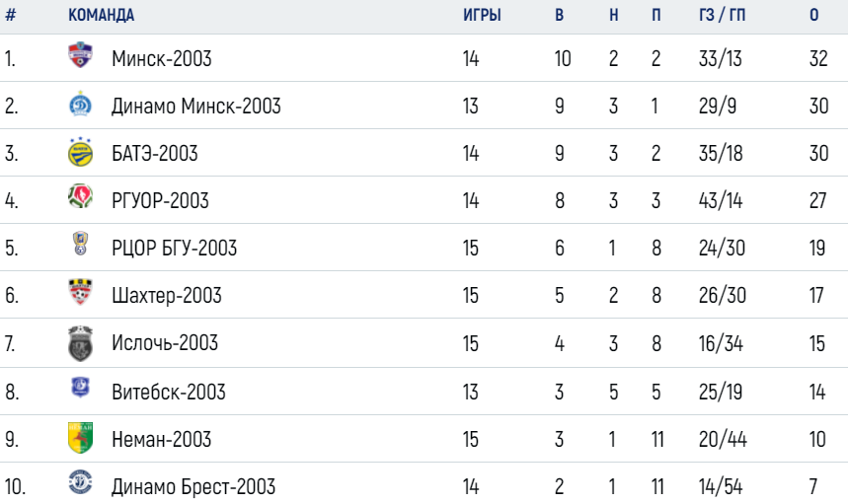
Task: Click the Шахтер-2003 shield logo
Action: coord(80,291)
